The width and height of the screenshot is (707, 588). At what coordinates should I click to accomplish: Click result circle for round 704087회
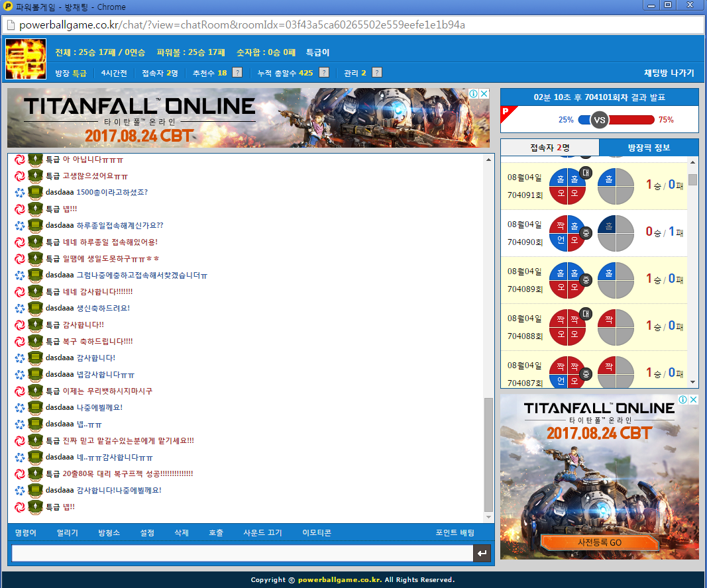(567, 371)
